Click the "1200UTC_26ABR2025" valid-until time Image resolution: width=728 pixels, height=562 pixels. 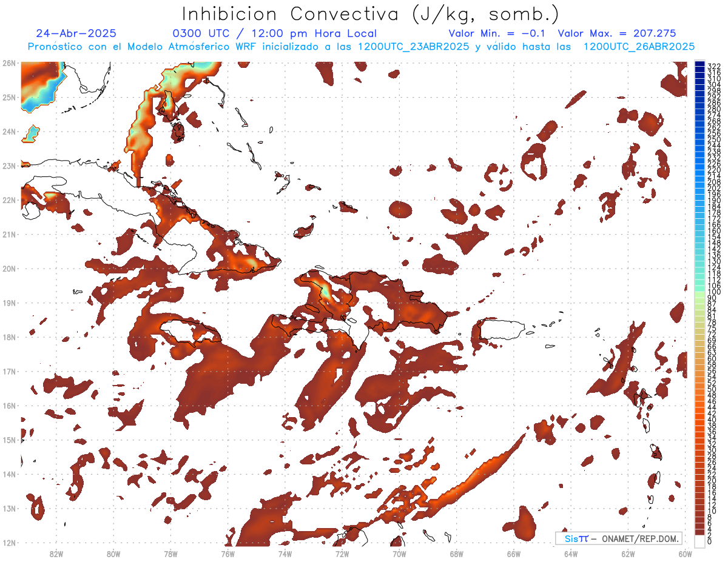639,47
